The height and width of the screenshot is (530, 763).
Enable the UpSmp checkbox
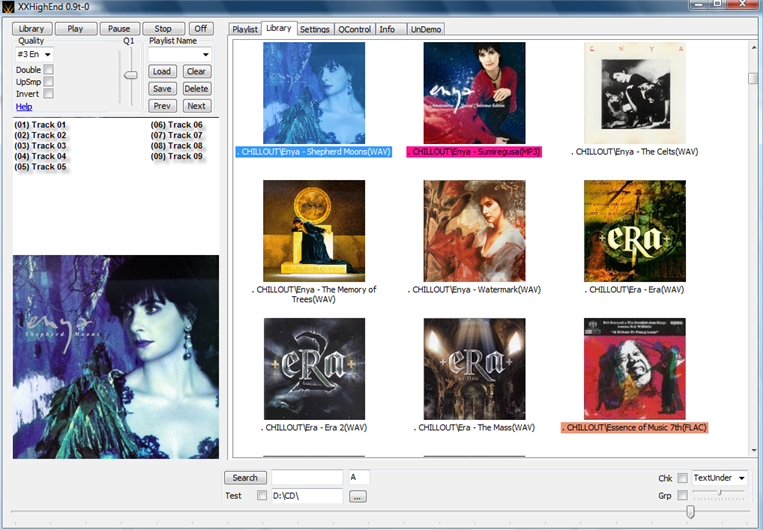(49, 82)
